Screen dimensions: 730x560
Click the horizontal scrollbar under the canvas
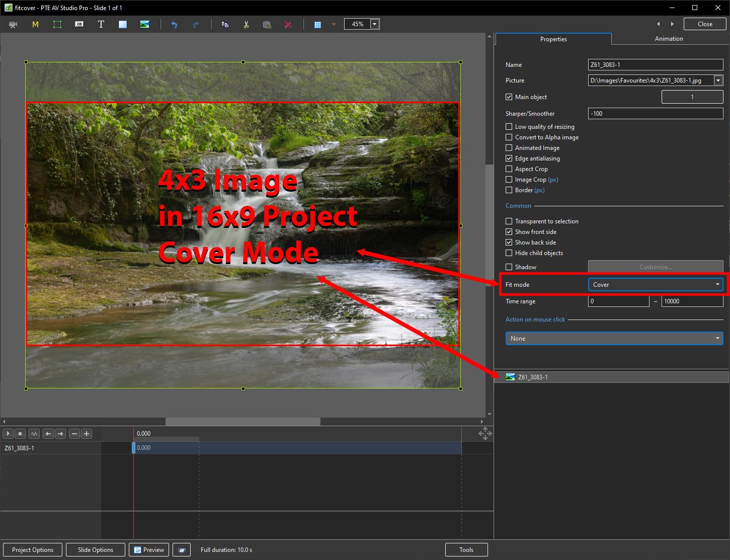point(242,422)
